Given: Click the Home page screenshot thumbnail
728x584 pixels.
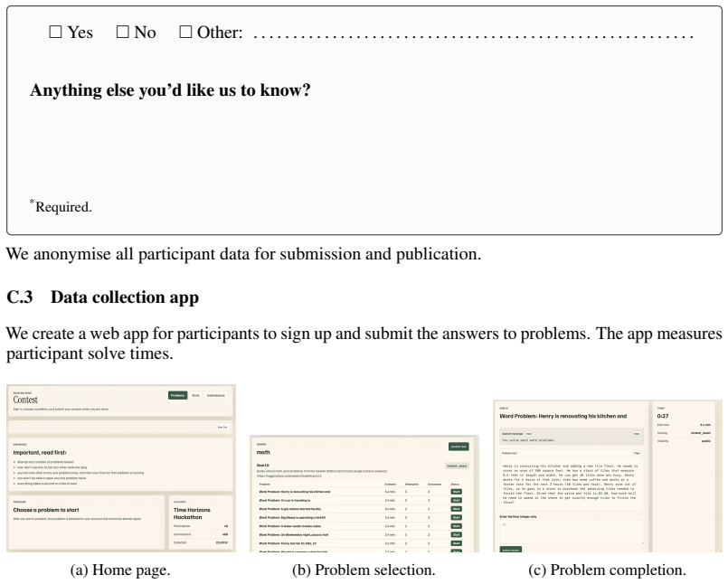Looking at the screenshot, I should [121, 468].
